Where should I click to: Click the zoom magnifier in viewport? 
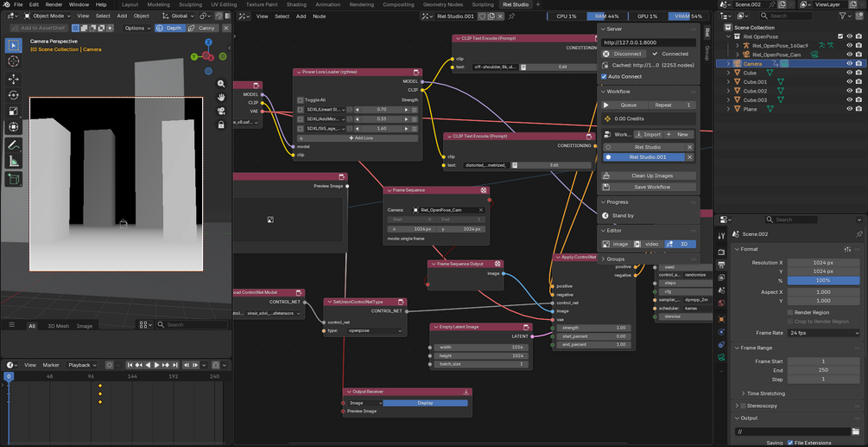221,84
